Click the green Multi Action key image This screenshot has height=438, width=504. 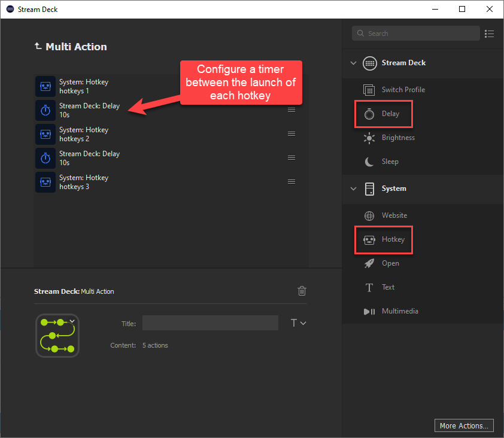pyautogui.click(x=57, y=336)
